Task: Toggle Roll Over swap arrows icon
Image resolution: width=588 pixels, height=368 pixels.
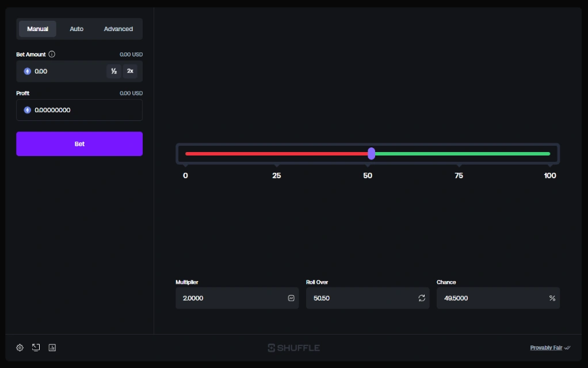Action: coord(422,298)
